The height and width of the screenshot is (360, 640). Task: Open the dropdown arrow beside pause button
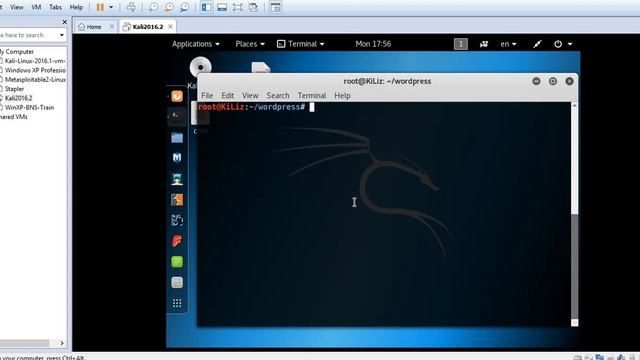pos(111,7)
